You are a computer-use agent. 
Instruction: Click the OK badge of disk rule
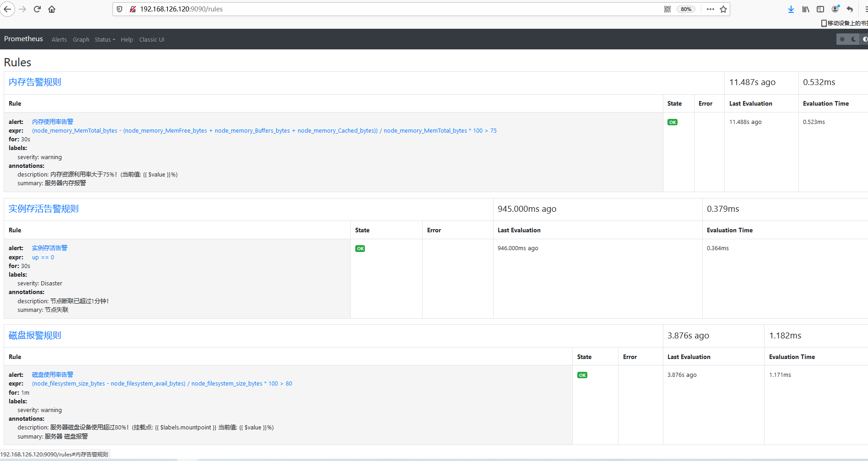tap(582, 375)
